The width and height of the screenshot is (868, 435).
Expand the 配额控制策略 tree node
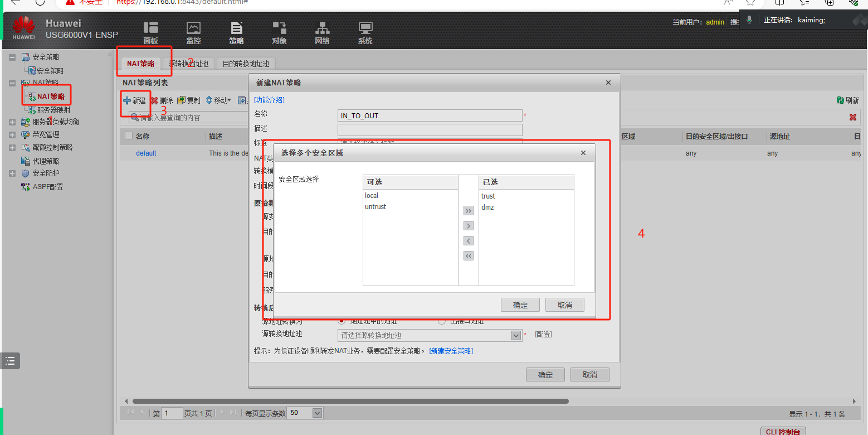pyautogui.click(x=12, y=148)
